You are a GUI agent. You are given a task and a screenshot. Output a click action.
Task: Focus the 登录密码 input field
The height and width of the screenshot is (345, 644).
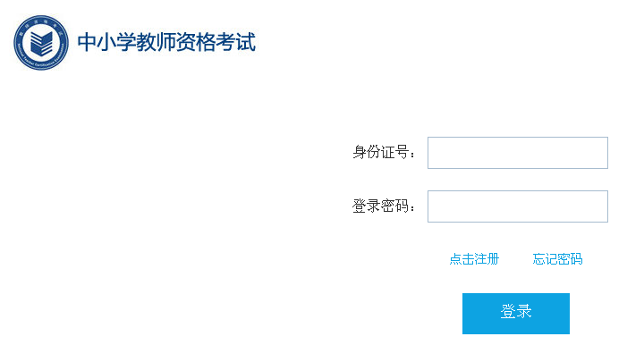coord(518,206)
